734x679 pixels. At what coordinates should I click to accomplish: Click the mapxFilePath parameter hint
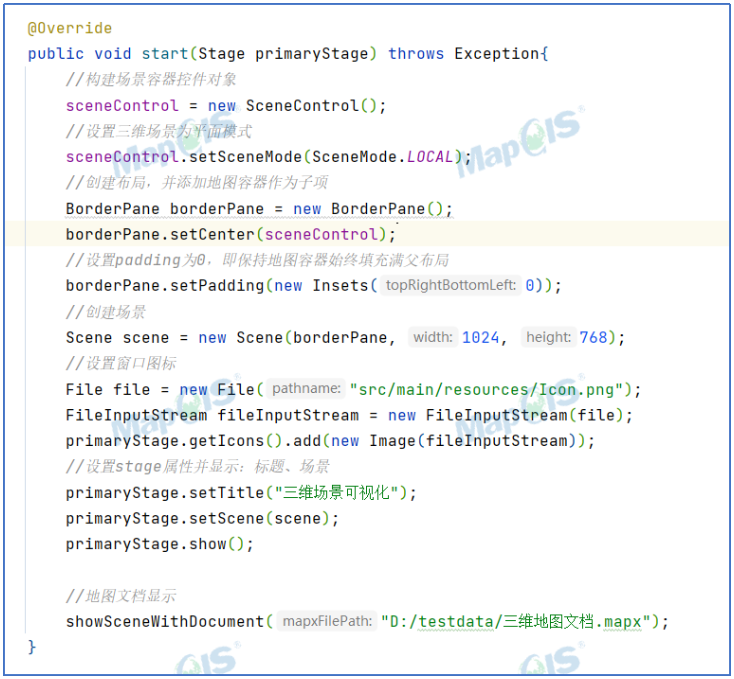(327, 622)
